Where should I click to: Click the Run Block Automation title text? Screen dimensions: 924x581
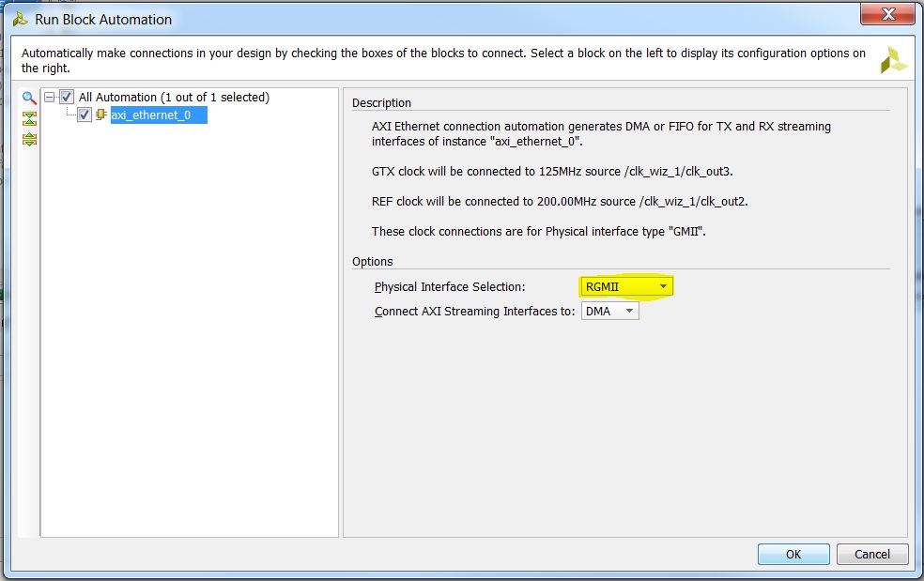point(103,20)
